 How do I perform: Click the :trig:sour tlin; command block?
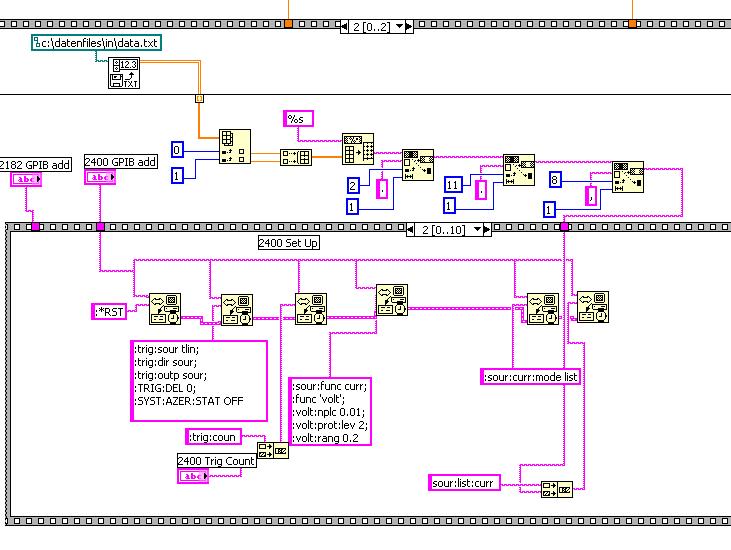pyautogui.click(x=199, y=381)
